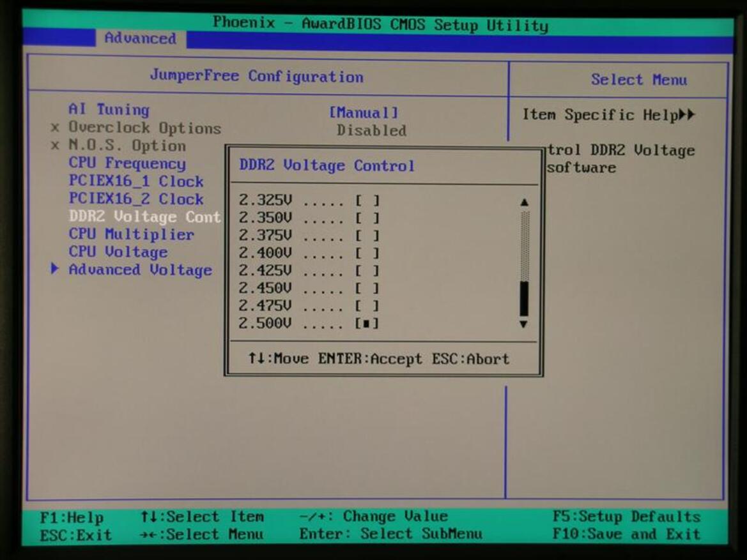Viewport: 747px width, 560px height.
Task: Switch to the Advanced tab
Action: pyautogui.click(x=140, y=38)
